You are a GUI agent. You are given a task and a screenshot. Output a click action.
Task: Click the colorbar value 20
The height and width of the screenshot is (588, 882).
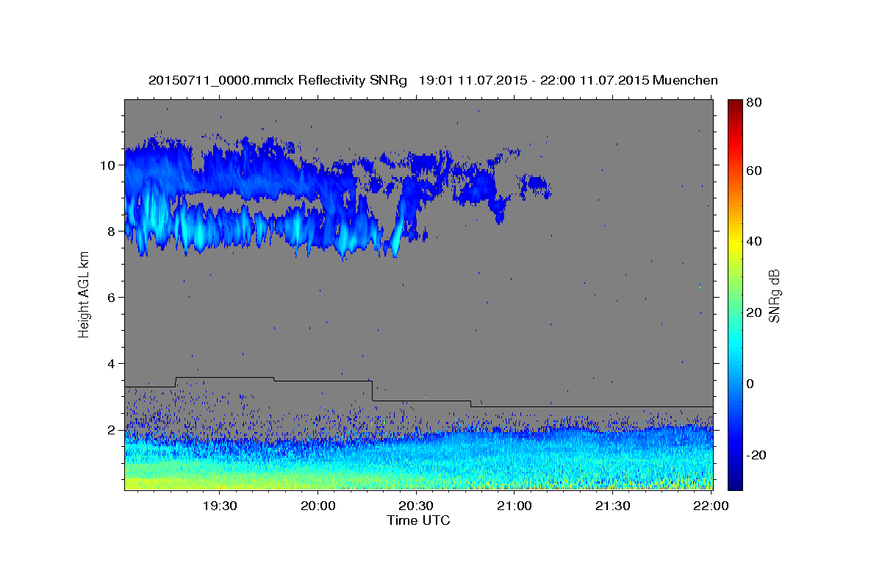[x=753, y=313]
